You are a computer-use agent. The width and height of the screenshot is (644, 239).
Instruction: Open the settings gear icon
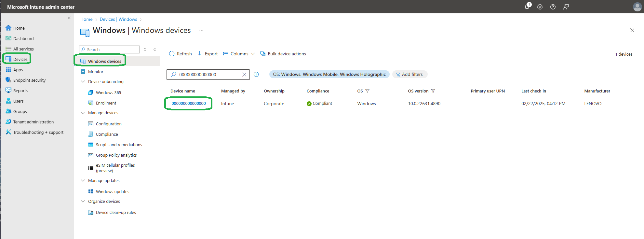[x=540, y=7]
